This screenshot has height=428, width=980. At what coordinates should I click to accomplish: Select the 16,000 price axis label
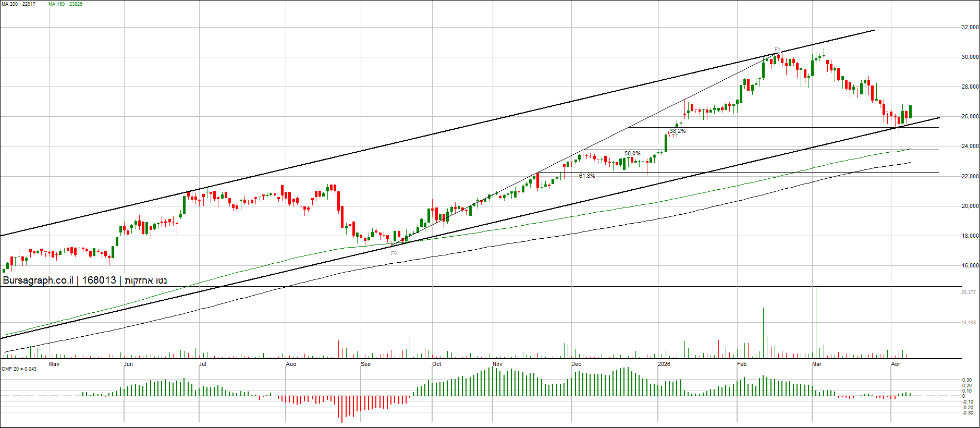970,265
